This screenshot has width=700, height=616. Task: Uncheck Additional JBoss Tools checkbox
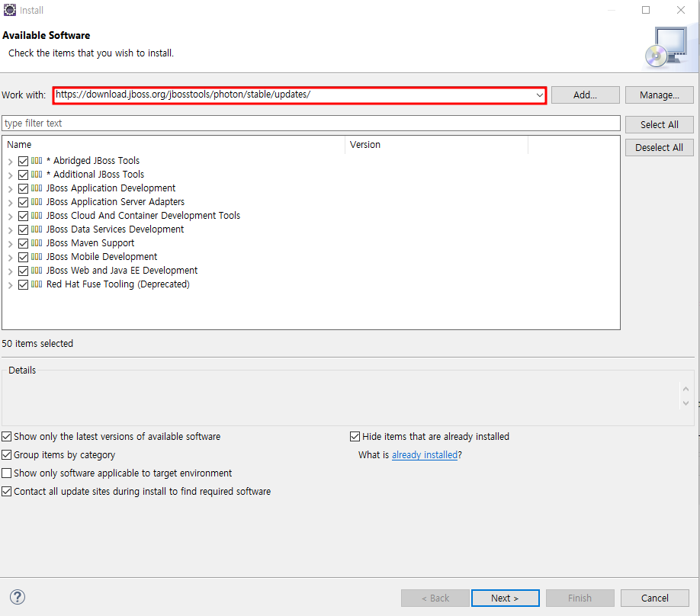[23, 175]
